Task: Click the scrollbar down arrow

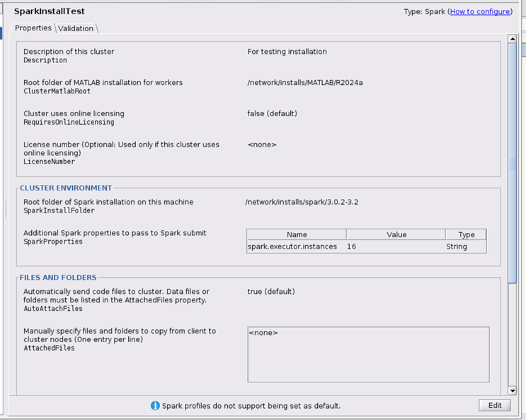Action: (513, 390)
